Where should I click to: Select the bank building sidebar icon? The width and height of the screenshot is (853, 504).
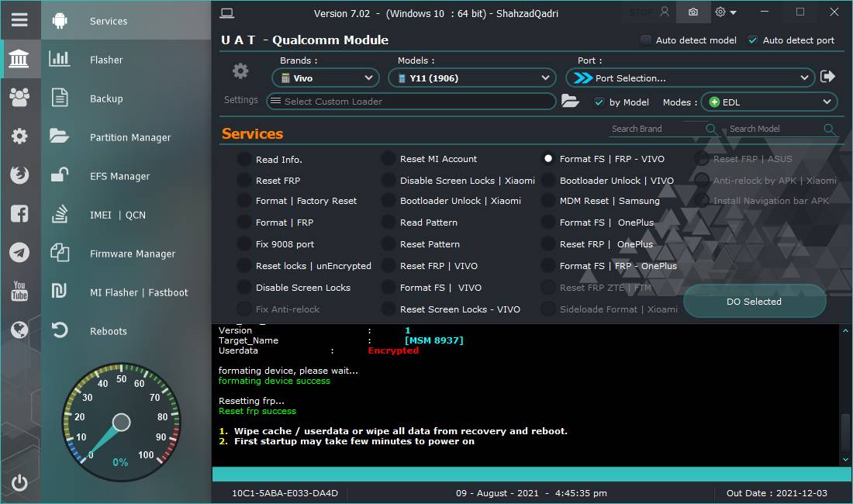click(x=19, y=59)
